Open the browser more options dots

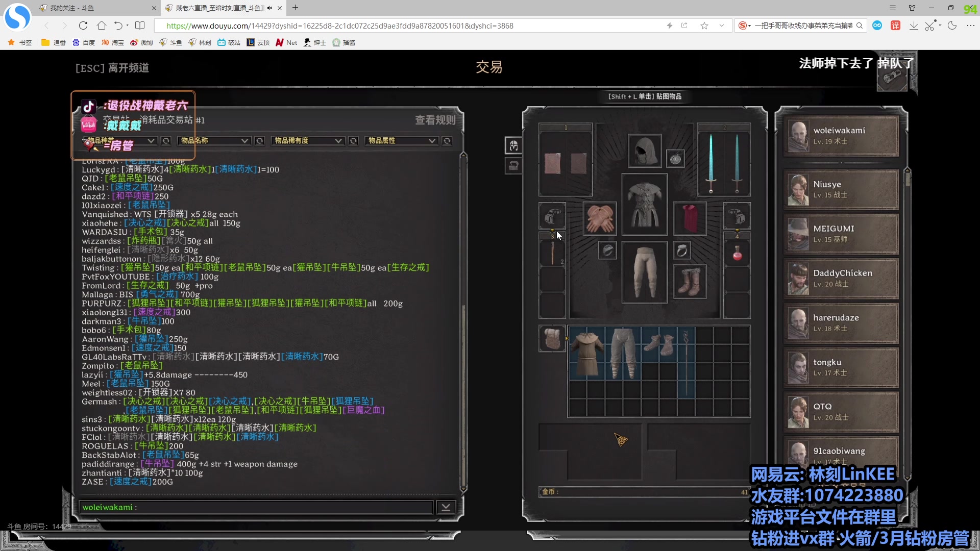click(971, 26)
